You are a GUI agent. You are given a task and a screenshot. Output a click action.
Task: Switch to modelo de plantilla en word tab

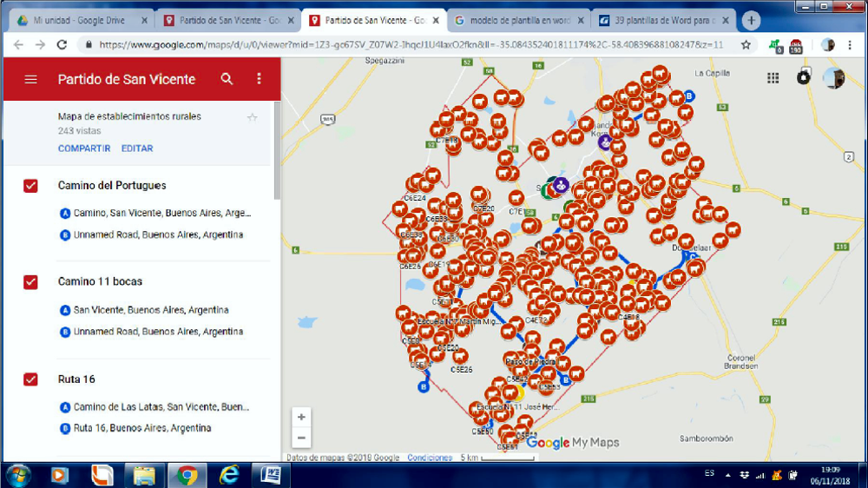[x=520, y=21]
